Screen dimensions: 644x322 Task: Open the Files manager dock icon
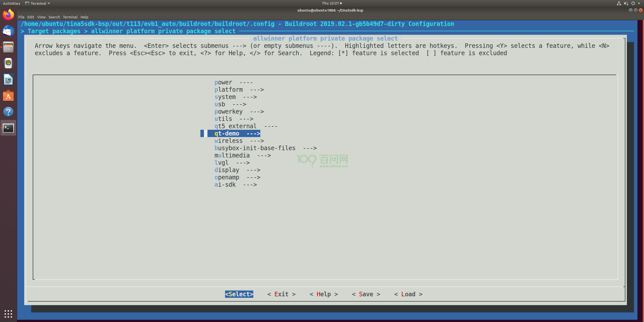click(8, 47)
